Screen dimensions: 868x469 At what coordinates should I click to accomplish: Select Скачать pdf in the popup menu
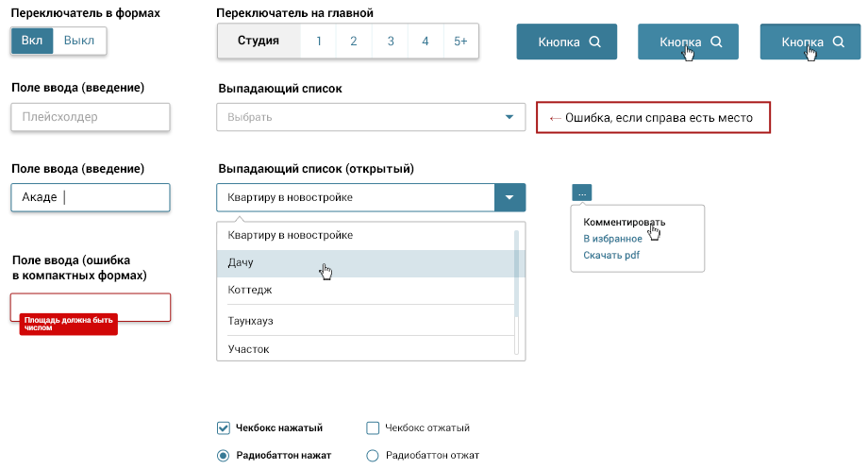(611, 256)
